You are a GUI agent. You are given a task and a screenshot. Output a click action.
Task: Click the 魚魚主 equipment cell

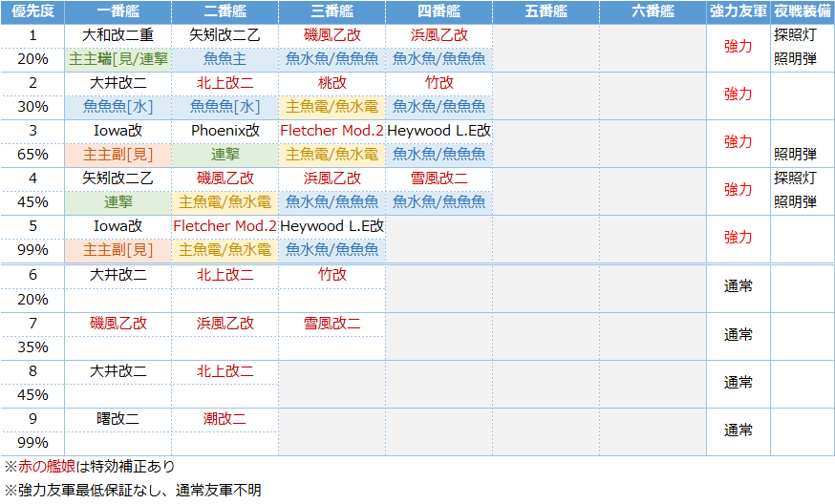[225, 59]
